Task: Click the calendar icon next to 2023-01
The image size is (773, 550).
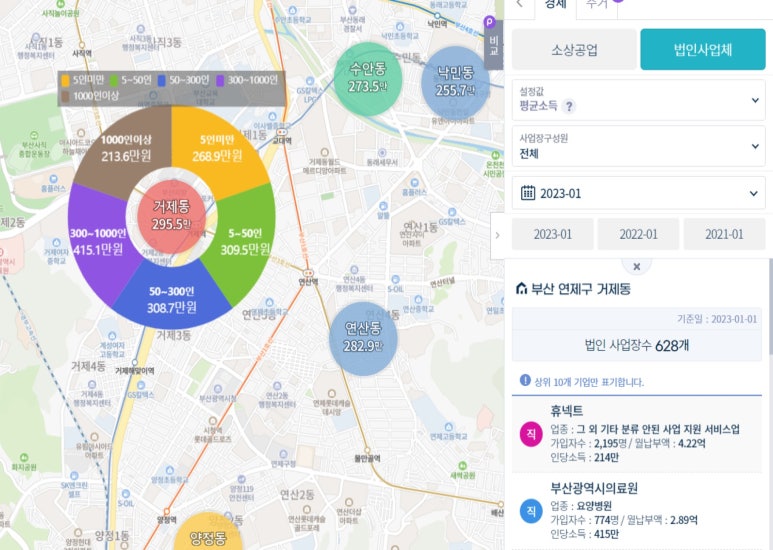Action: pyautogui.click(x=527, y=193)
